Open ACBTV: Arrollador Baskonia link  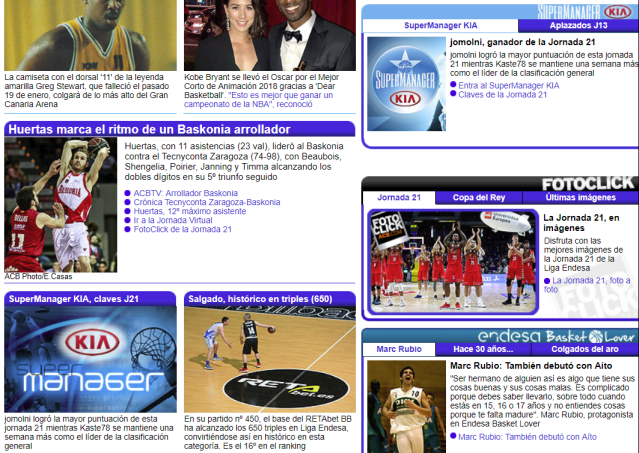[x=185, y=193]
